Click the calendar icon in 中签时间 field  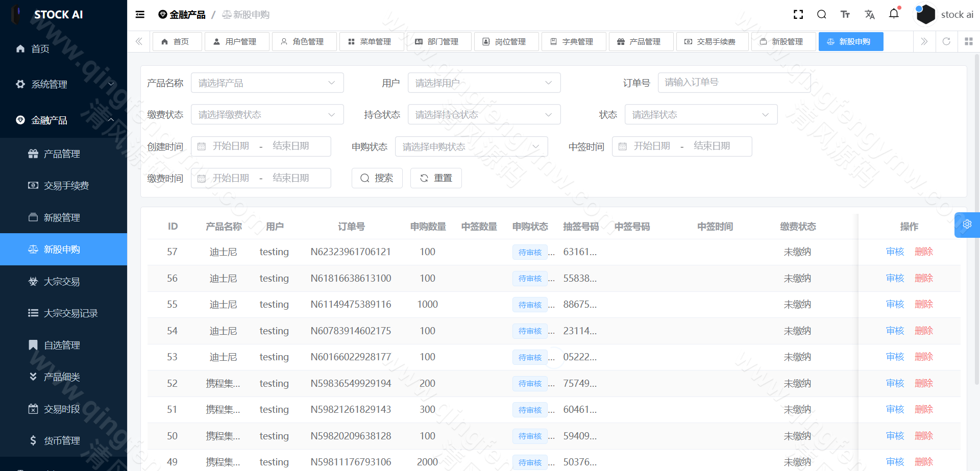pyautogui.click(x=623, y=146)
